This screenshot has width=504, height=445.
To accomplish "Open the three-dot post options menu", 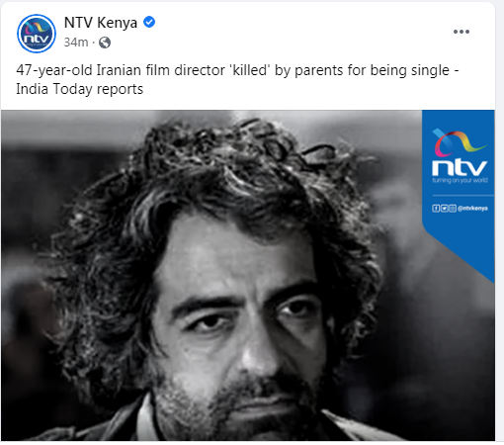I will click(462, 32).
